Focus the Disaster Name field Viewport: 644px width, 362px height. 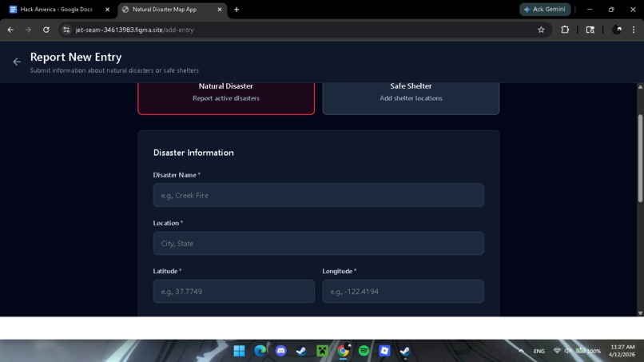point(318,195)
